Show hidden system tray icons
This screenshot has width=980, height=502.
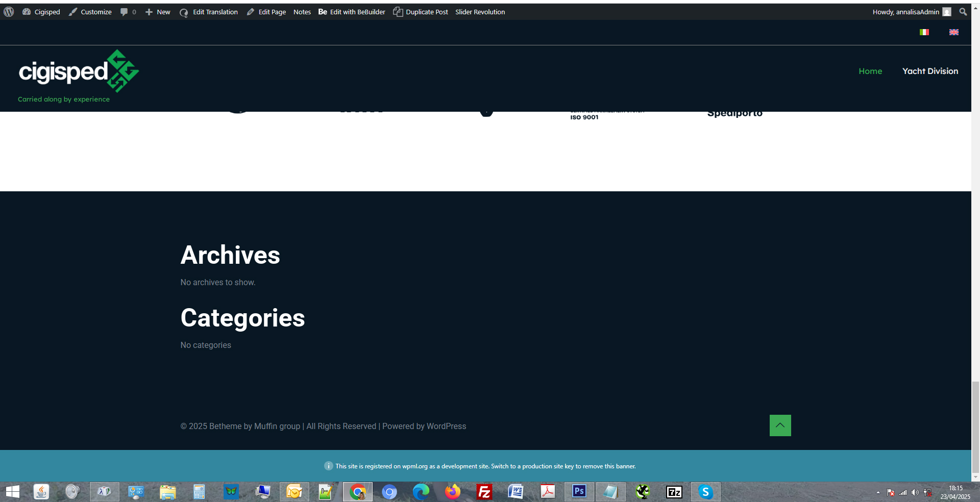(878, 492)
